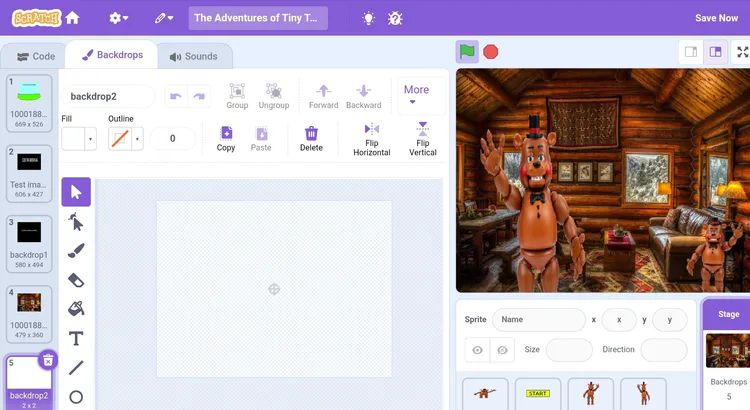750x410 pixels.
Task: Pick the Fill bucket tool
Action: 76,309
